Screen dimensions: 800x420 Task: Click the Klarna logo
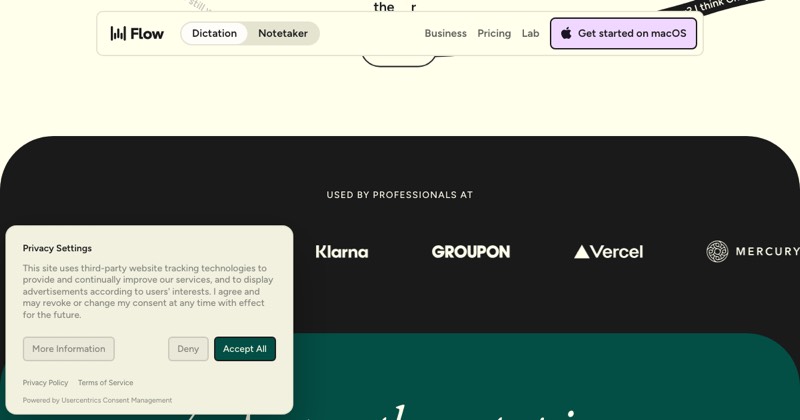[x=342, y=252]
